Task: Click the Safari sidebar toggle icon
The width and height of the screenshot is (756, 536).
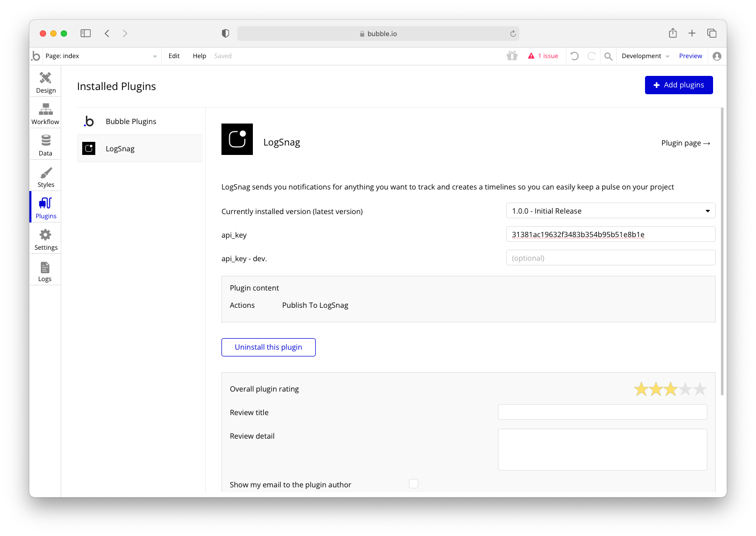Action: [86, 33]
